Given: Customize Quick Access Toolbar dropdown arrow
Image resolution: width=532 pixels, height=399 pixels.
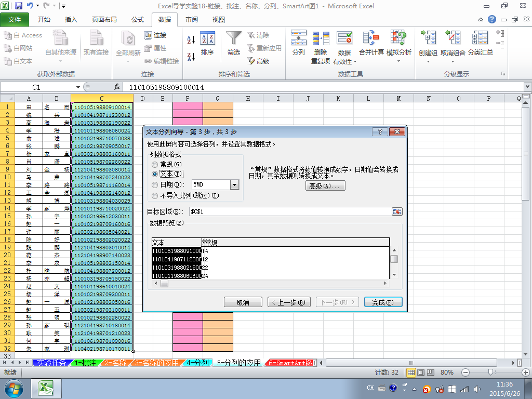Looking at the screenshot, I should click(63, 6).
